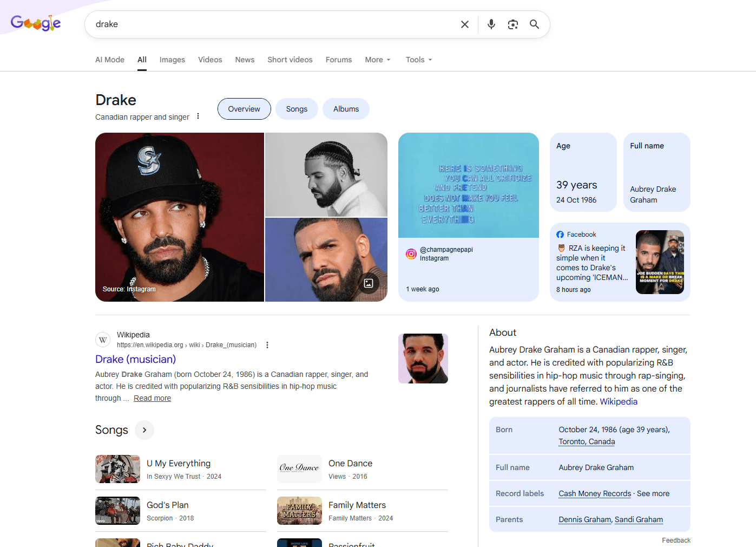Open the @champagnepapi Instagram post card
Screen dimensions: 756x547
click(469, 217)
